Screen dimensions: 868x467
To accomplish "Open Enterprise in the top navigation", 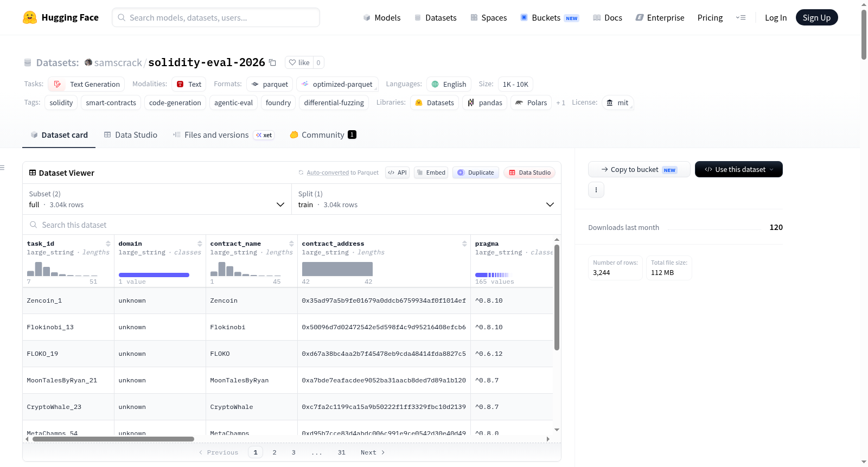I will pos(660,17).
